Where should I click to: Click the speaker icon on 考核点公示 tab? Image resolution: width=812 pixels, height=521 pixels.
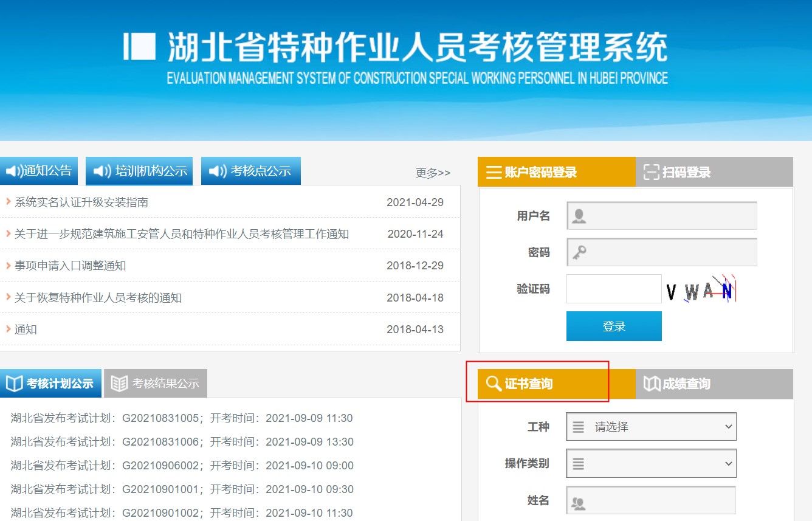[x=217, y=171]
